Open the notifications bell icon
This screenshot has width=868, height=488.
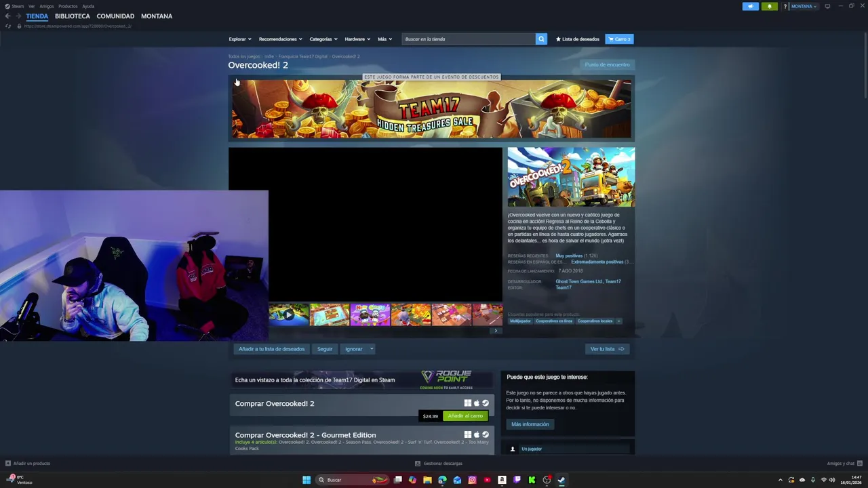click(769, 6)
